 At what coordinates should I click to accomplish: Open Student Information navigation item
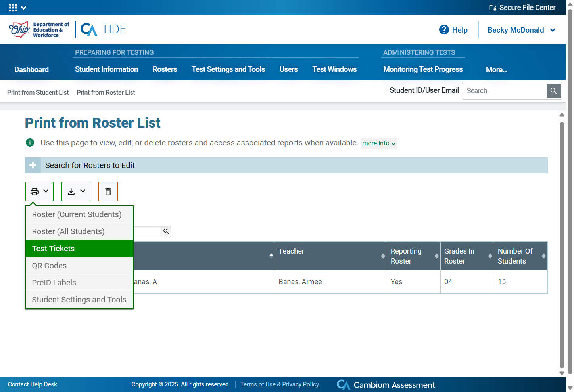click(106, 69)
